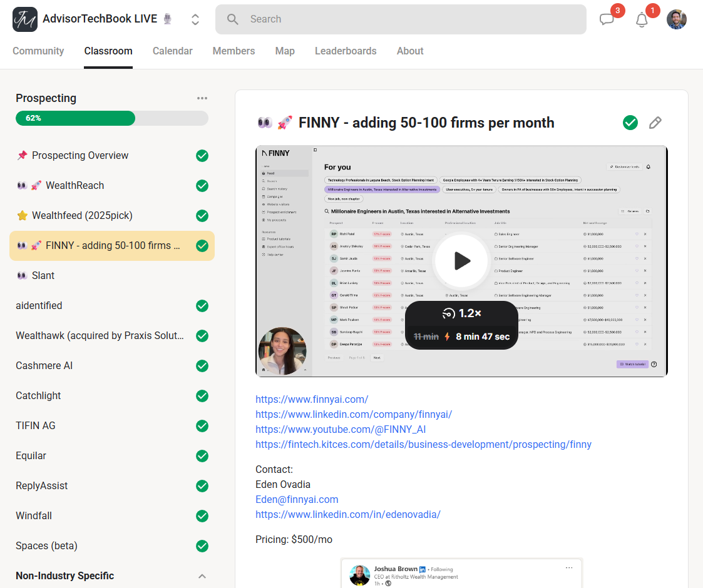
Task: Edit the lesson with pencil icon
Action: click(655, 123)
